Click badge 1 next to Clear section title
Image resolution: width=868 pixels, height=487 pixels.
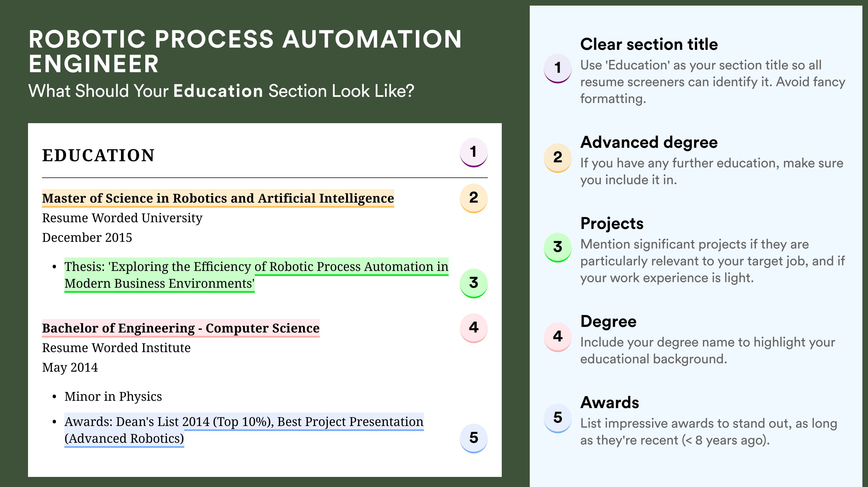pos(557,68)
